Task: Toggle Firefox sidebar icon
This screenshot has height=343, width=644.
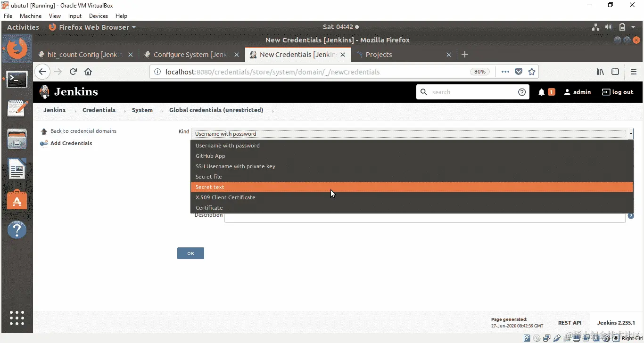Action: (615, 72)
